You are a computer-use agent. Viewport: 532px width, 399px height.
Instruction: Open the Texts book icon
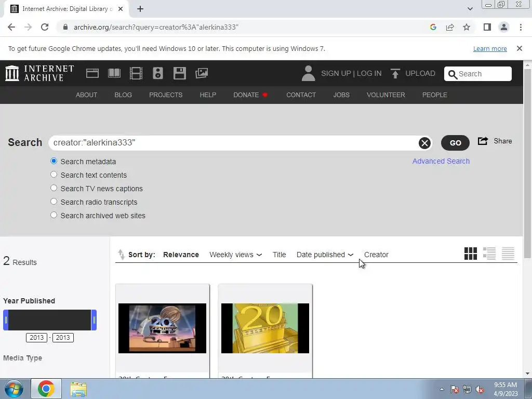pos(114,73)
